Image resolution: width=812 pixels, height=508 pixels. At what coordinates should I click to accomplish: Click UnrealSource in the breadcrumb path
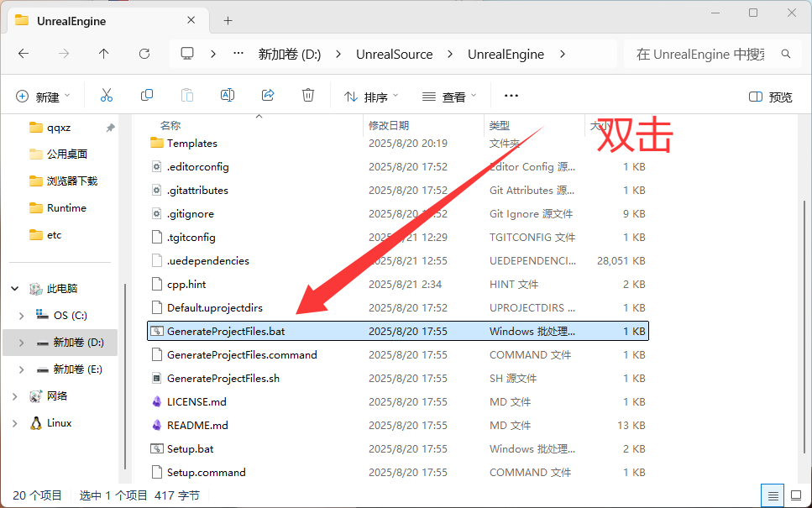pyautogui.click(x=394, y=55)
